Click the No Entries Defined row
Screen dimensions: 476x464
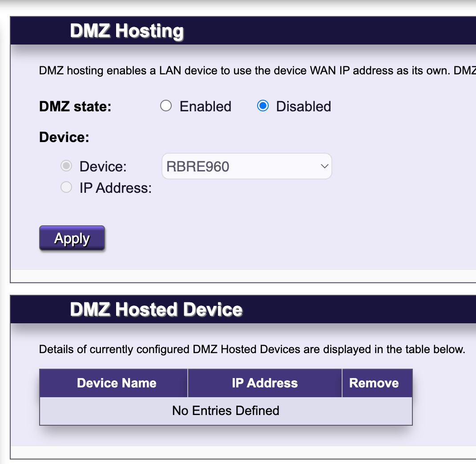[226, 411]
